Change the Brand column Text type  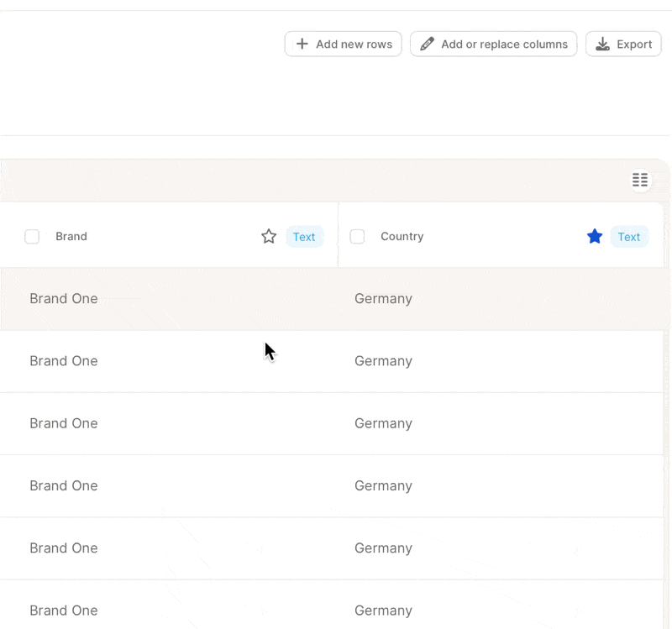coord(304,237)
